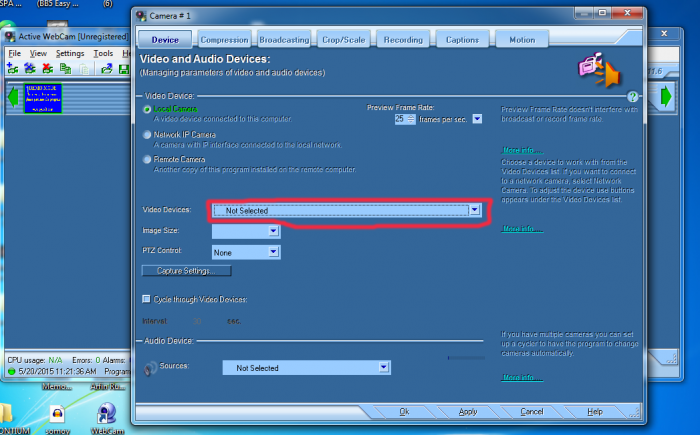Switch to the Recording tab

[403, 40]
